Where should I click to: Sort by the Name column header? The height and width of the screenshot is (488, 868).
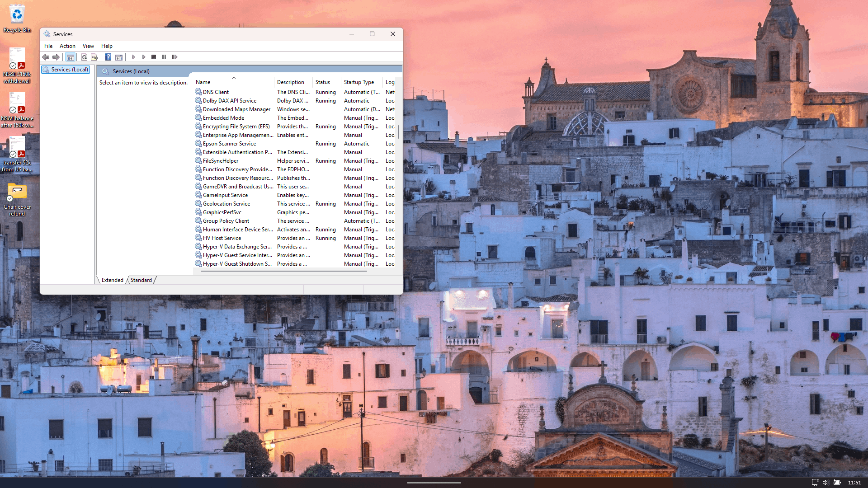pos(234,82)
